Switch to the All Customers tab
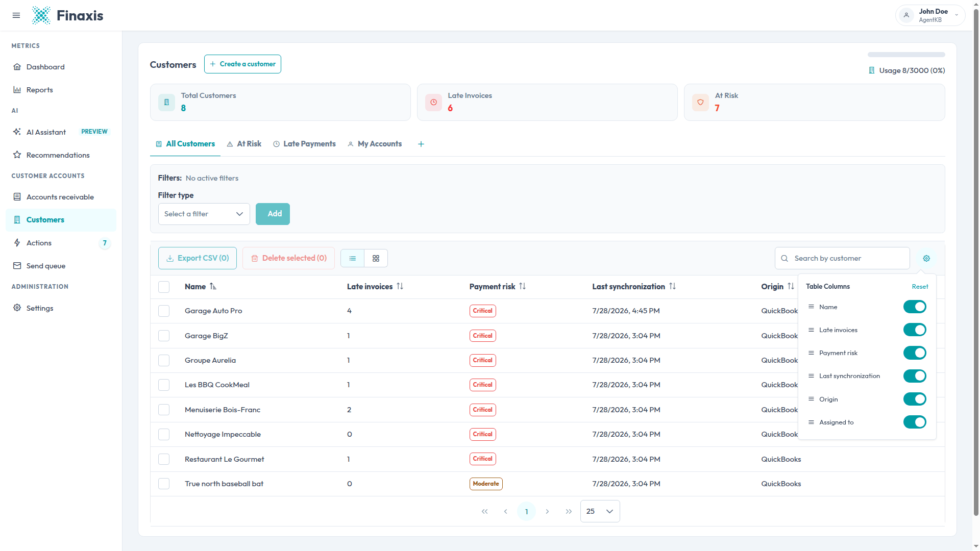 185,144
